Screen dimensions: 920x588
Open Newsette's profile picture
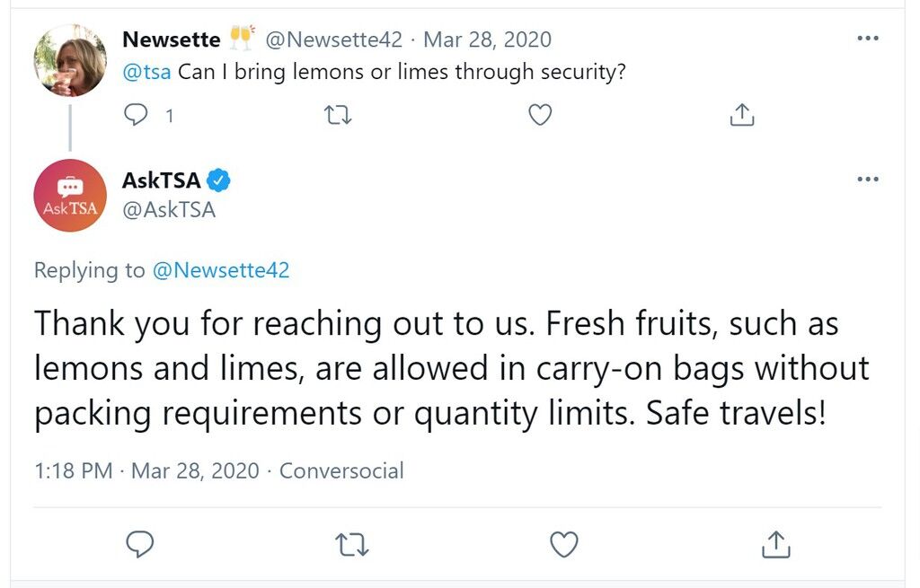70,60
